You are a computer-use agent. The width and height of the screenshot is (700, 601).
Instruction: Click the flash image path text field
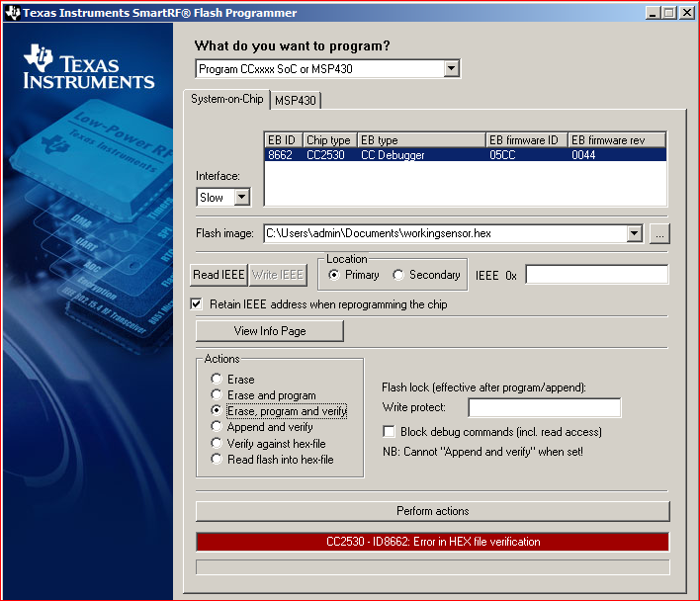[445, 233]
